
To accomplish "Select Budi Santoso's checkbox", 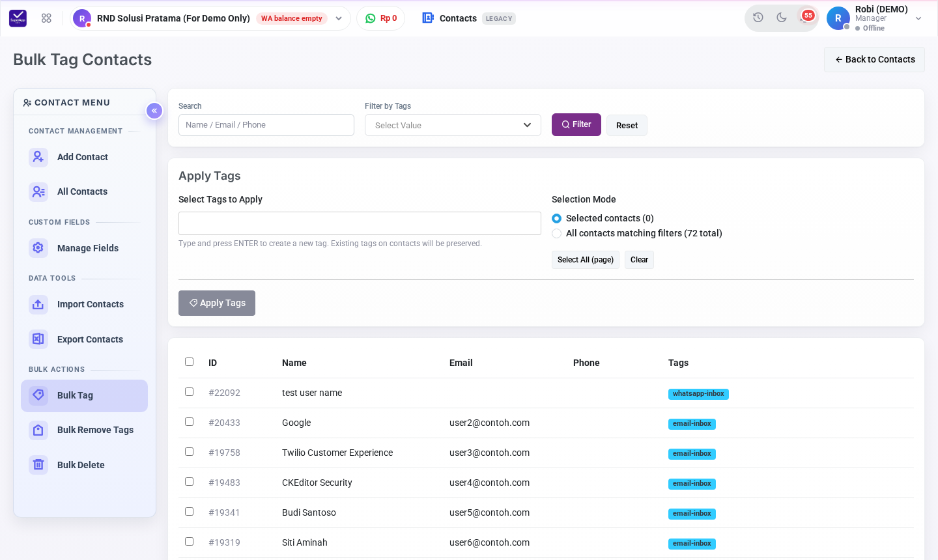I will pos(190,512).
